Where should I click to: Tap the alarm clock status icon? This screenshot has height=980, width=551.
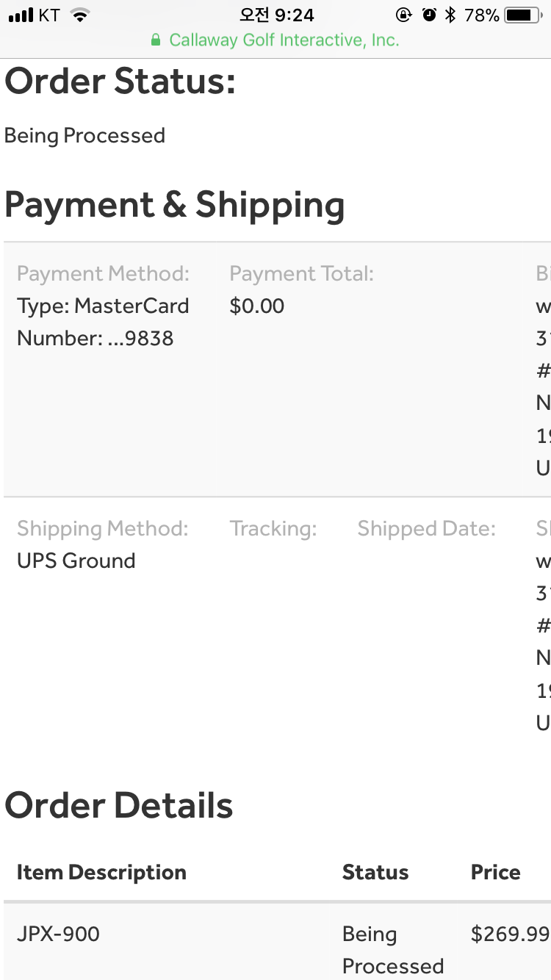(x=429, y=15)
